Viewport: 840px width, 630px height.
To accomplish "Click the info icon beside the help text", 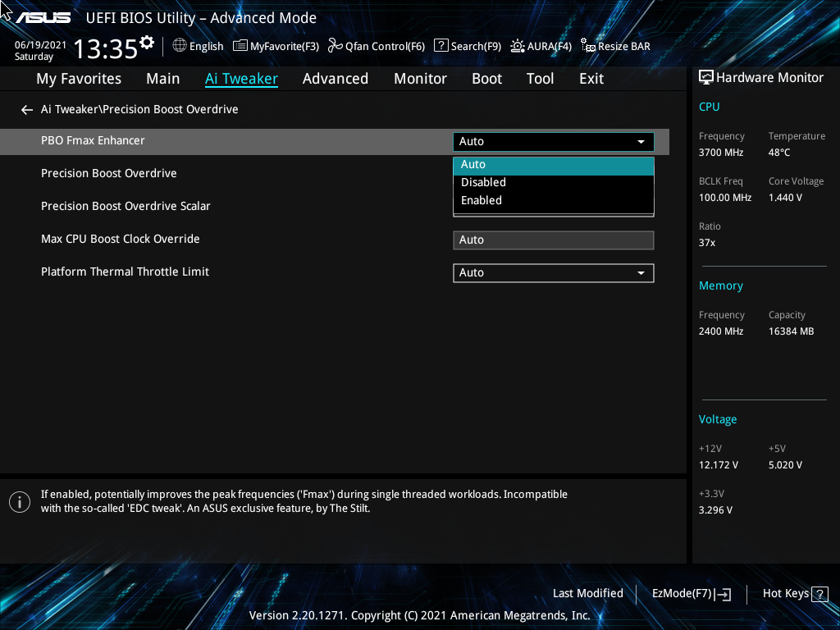I will point(19,501).
